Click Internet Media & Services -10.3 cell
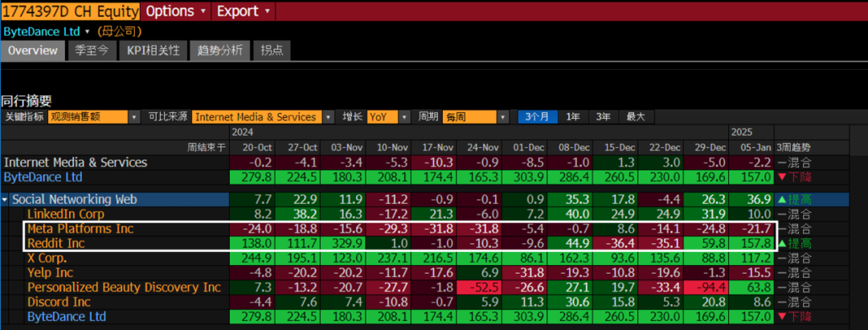 pos(435,162)
